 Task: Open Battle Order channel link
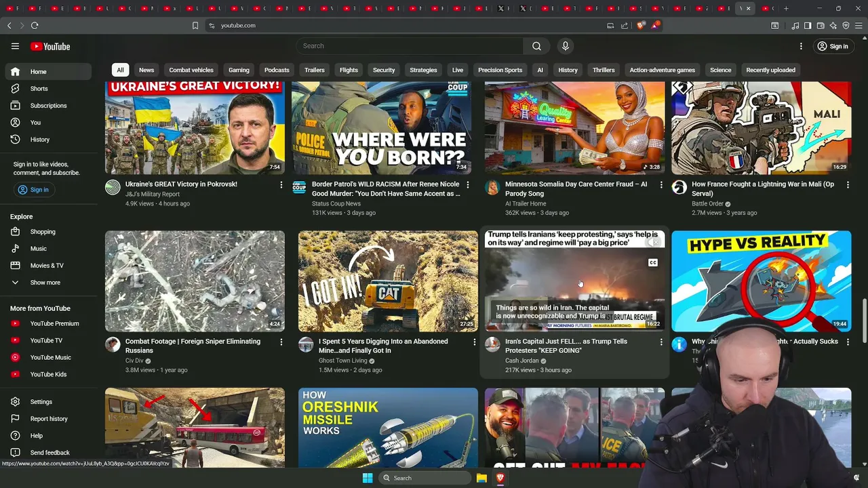tap(707, 203)
